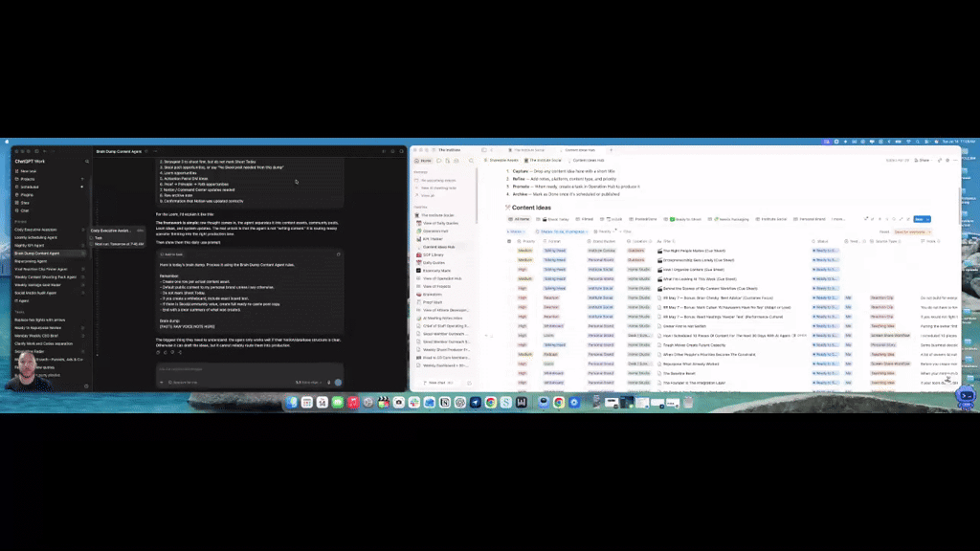
Task: Click The Institute Social breadcrumb
Action: 543,161
